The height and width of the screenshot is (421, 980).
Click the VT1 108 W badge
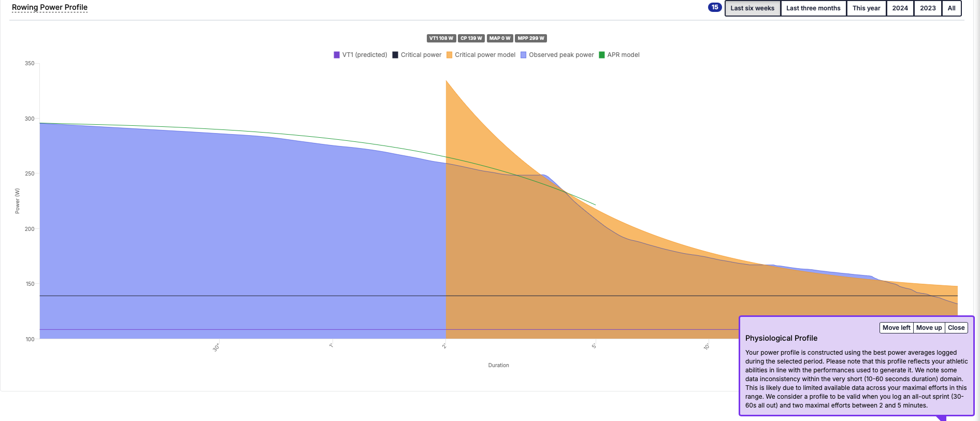click(x=441, y=38)
